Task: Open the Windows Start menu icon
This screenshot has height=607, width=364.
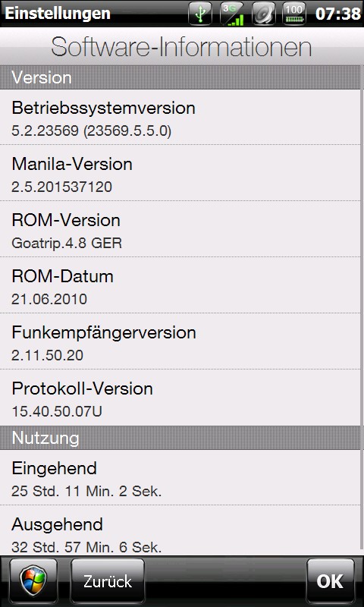Action: click(x=33, y=581)
